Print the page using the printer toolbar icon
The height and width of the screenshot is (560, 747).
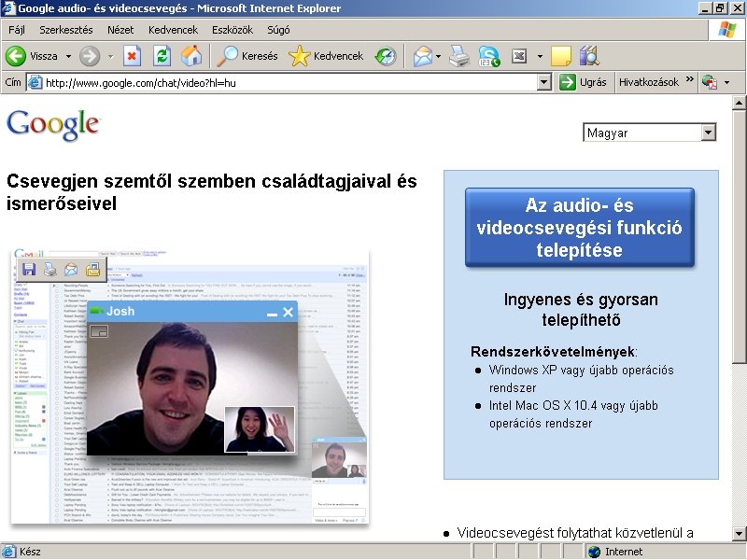(459, 56)
